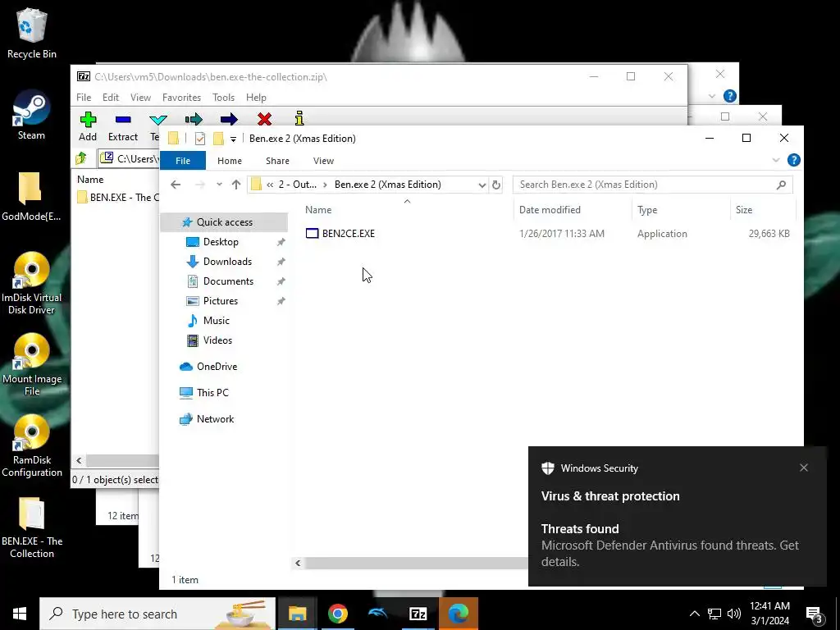The height and width of the screenshot is (630, 840).
Task: Click the 7-Zip Extract toolbar icon
Action: (123, 119)
